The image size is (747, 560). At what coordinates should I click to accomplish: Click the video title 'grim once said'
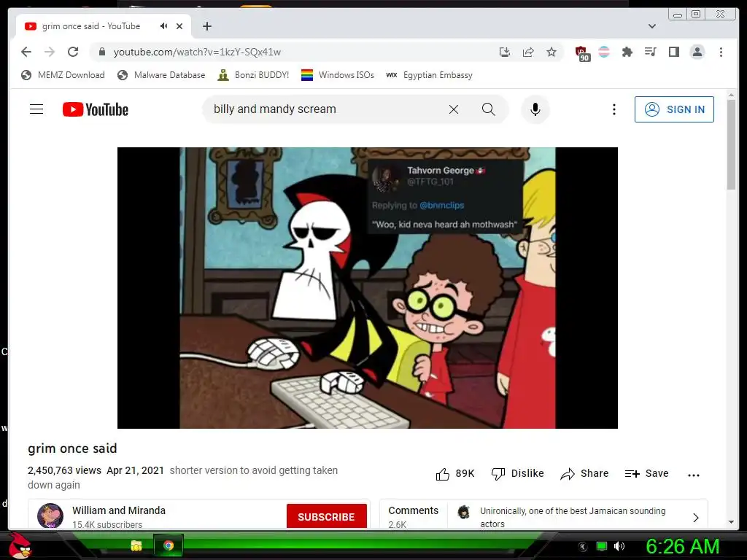(x=72, y=448)
